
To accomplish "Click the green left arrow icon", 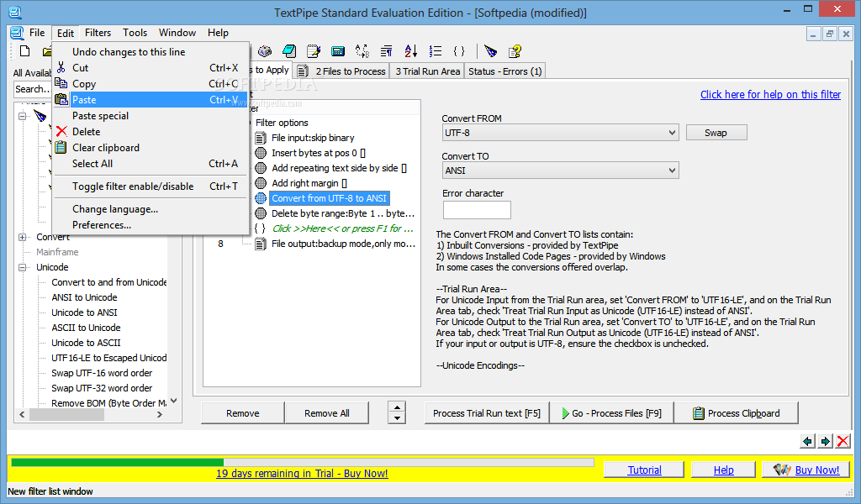I will tap(807, 441).
